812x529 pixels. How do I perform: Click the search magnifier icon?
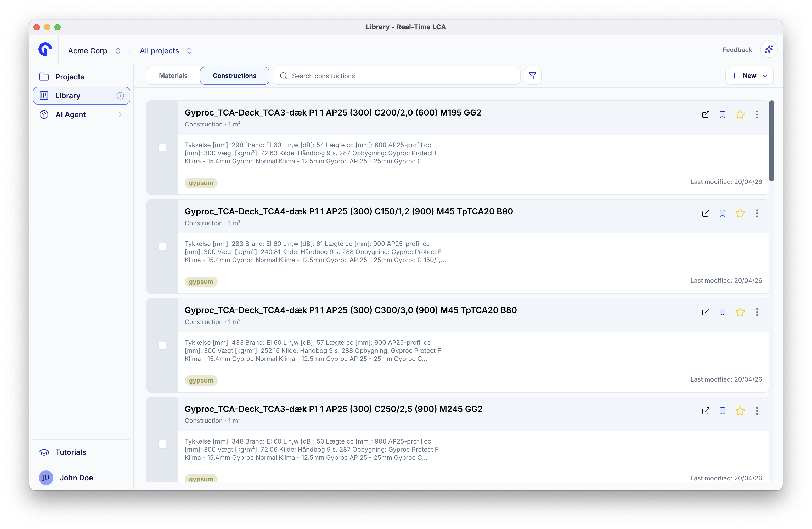283,76
